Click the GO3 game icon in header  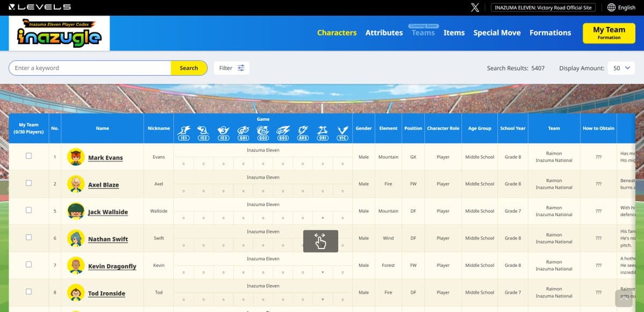tap(283, 133)
